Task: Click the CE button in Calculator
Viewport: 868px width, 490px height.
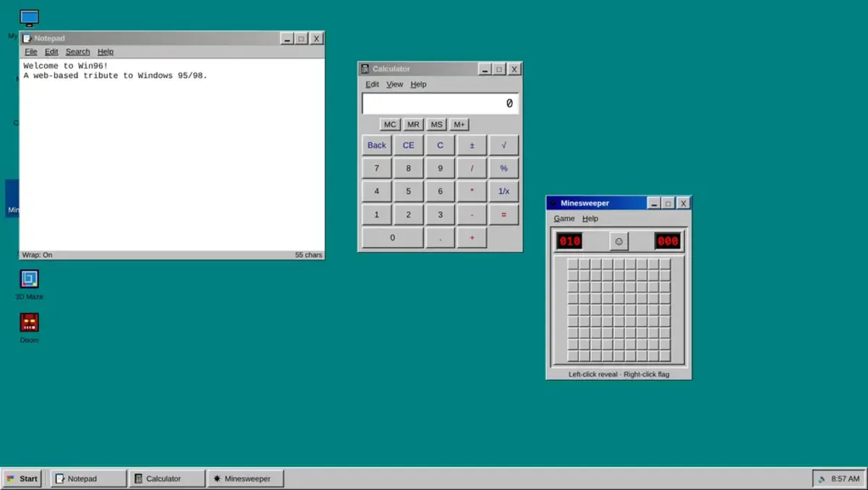Action: 409,145
